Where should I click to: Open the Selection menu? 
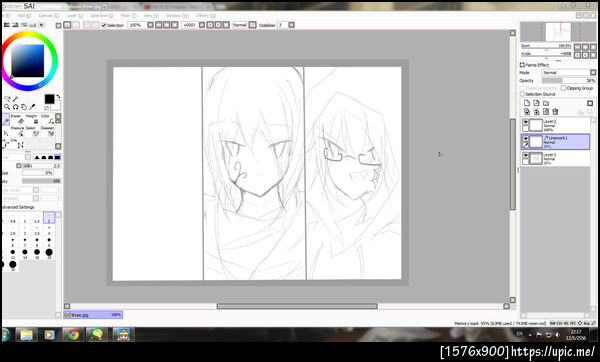[101, 16]
